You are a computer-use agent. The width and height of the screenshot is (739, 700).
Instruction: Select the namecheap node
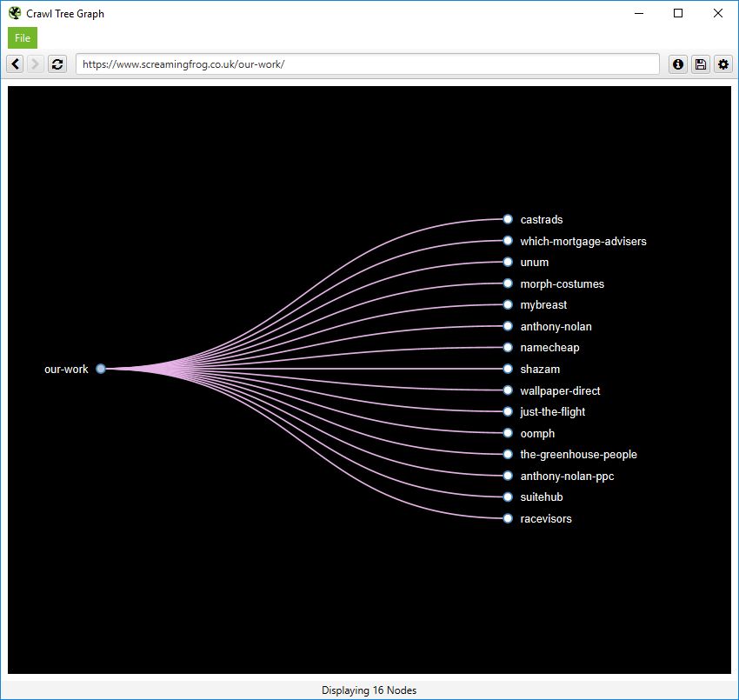(508, 347)
